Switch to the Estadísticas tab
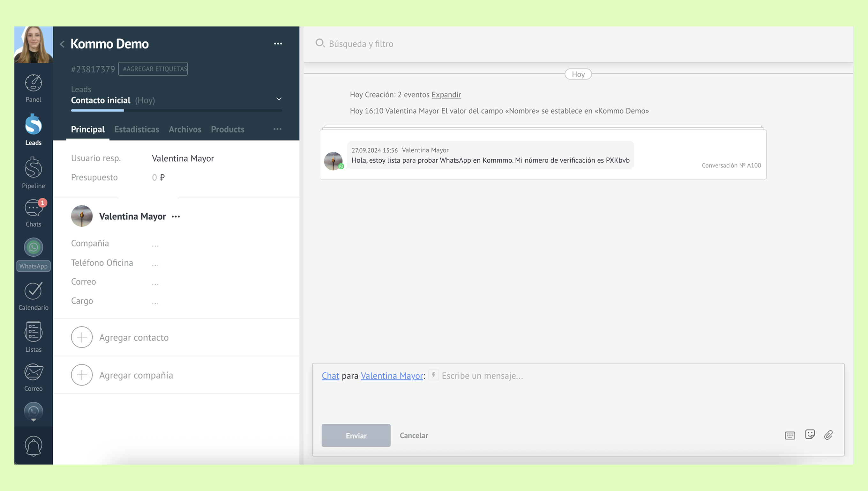Image resolution: width=868 pixels, height=491 pixels. (136, 129)
